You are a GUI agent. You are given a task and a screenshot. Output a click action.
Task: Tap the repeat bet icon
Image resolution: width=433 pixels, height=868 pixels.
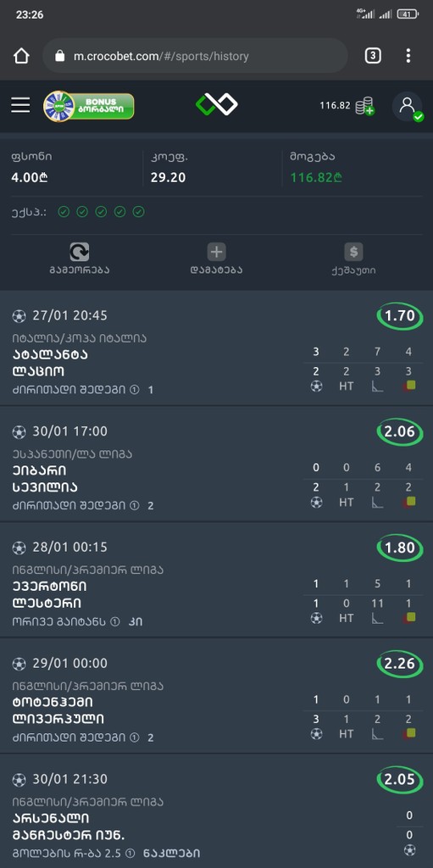pos(79,252)
